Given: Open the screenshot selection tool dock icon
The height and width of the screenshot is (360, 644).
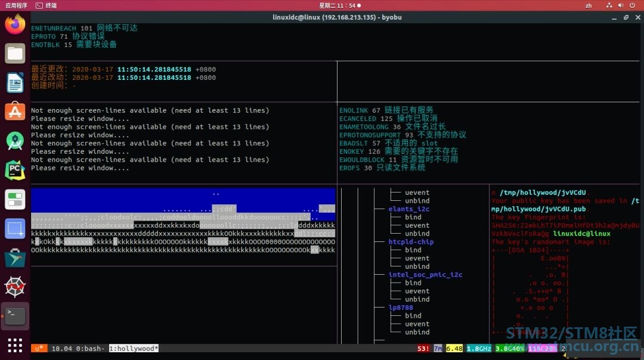Looking at the screenshot, I should (15, 229).
